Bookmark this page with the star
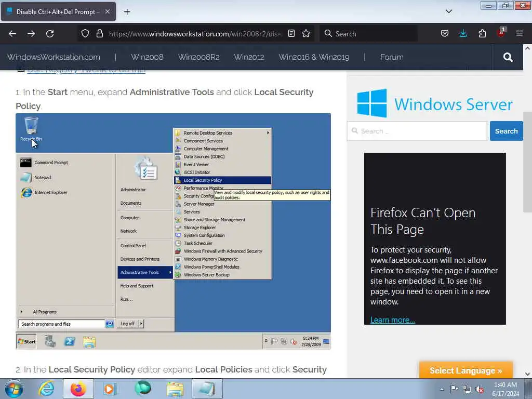 pyautogui.click(x=306, y=34)
